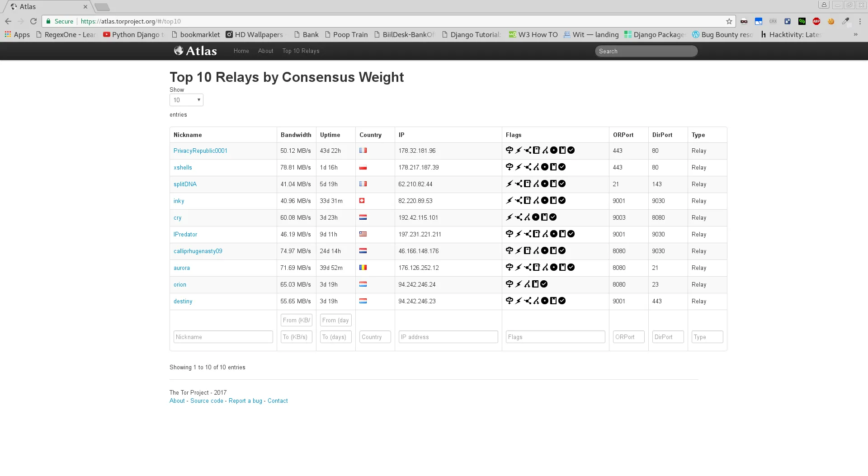The height and width of the screenshot is (476, 868).
Task: Click the lightning Fast flag in xshells row
Action: (519, 167)
